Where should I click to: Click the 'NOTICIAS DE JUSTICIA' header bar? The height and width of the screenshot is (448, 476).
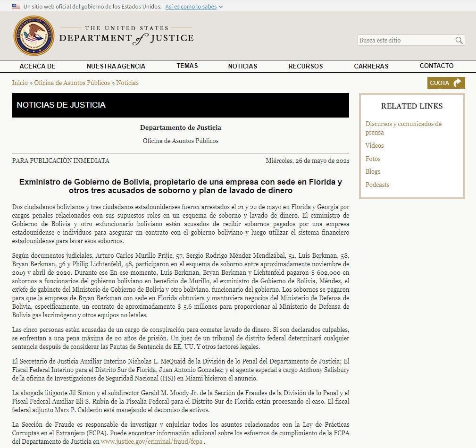(x=181, y=105)
